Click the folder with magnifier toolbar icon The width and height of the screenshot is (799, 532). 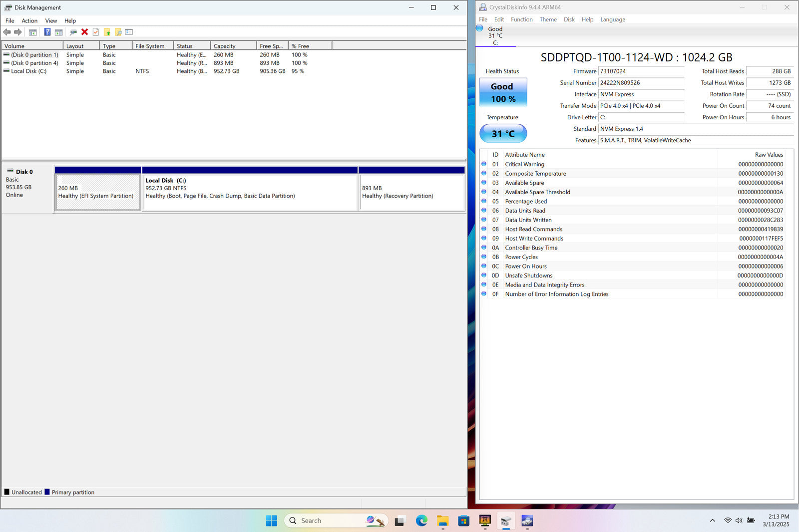(118, 32)
